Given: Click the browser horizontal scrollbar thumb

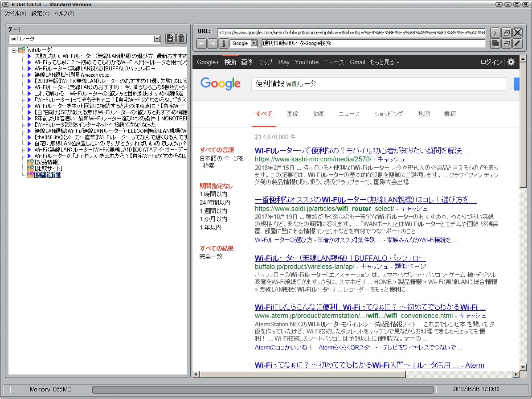Looking at the screenshot, I should tap(303, 374).
